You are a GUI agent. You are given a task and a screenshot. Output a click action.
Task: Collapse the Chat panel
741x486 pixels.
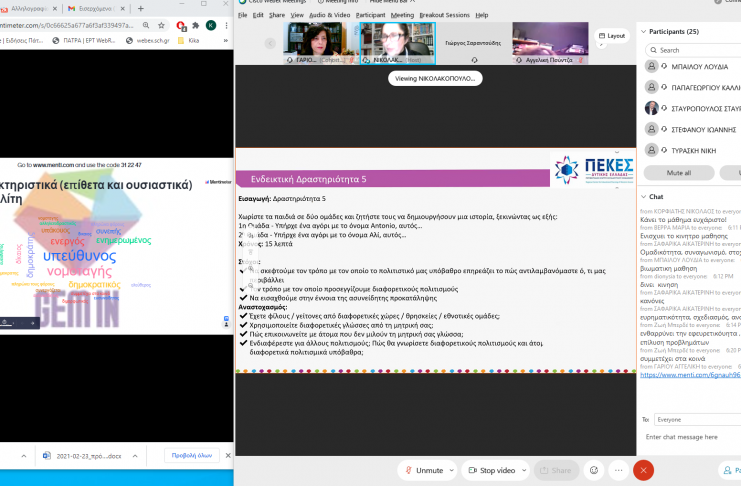coord(644,197)
